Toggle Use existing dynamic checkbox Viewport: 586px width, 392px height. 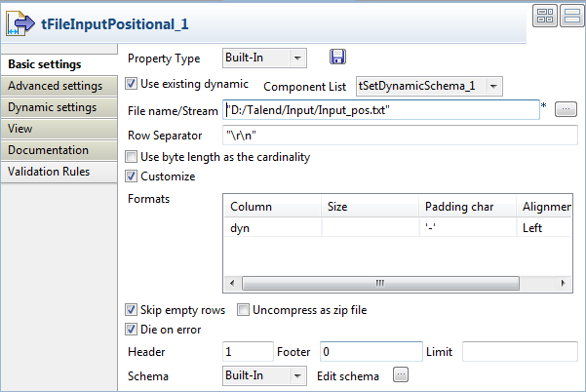pos(133,85)
